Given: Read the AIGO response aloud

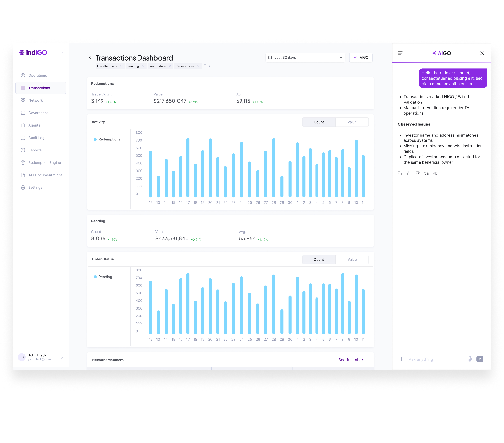Looking at the screenshot, I should pyautogui.click(x=435, y=173).
